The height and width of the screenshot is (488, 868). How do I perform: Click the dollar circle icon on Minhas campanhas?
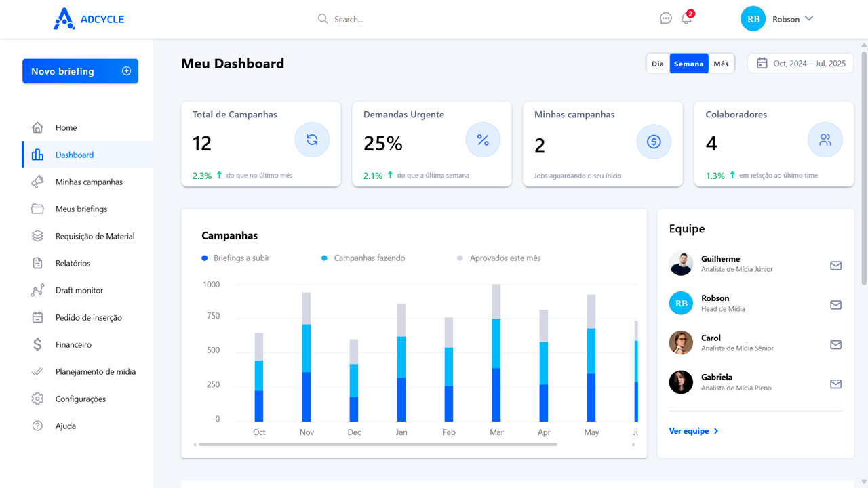[654, 141]
